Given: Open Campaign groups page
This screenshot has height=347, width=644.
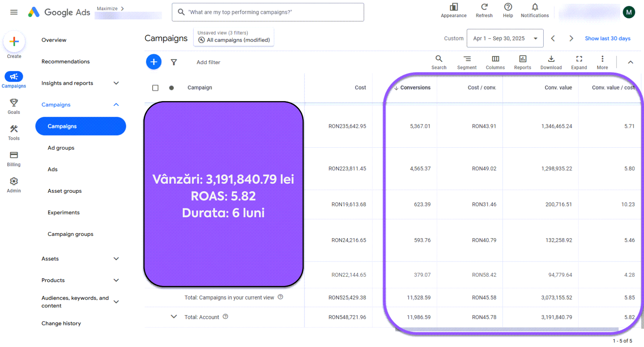Looking at the screenshot, I should (71, 234).
